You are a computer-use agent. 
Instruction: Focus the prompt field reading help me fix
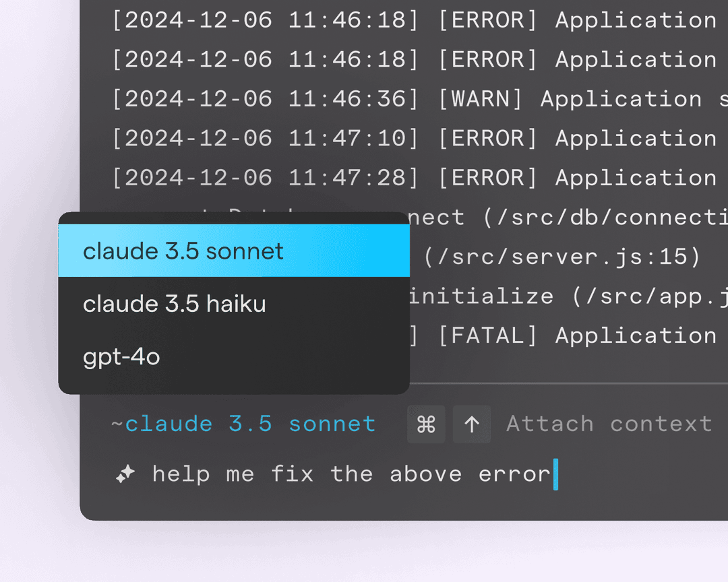tap(351, 475)
